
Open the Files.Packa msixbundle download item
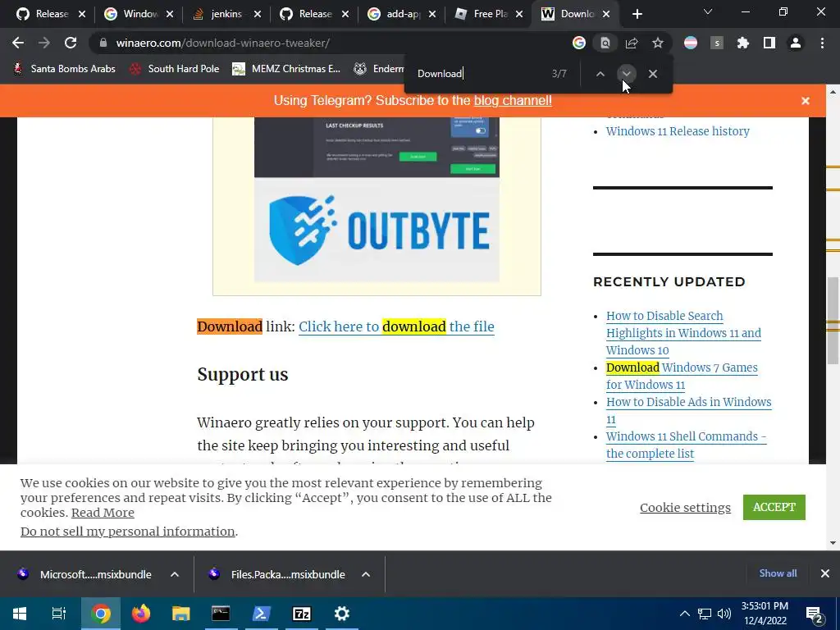tap(277, 574)
